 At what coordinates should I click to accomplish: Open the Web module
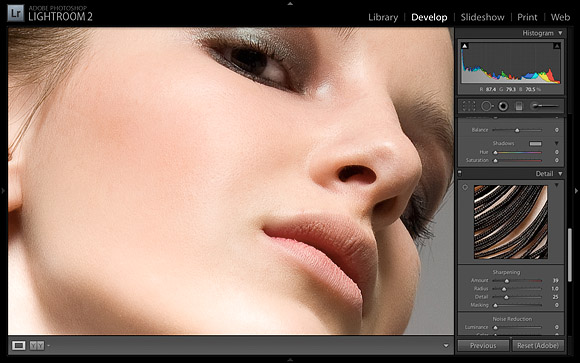click(560, 17)
